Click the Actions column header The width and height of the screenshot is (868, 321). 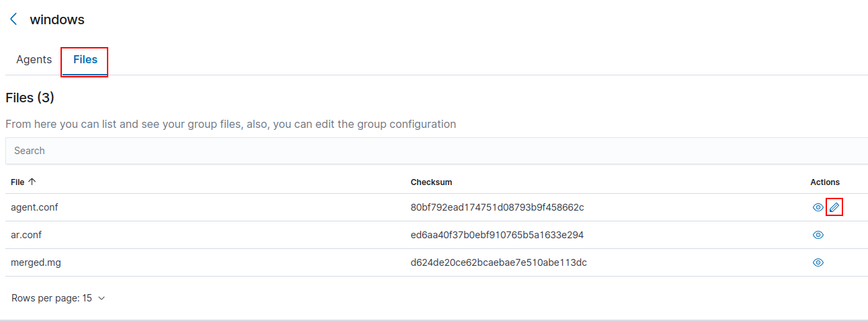tap(825, 182)
